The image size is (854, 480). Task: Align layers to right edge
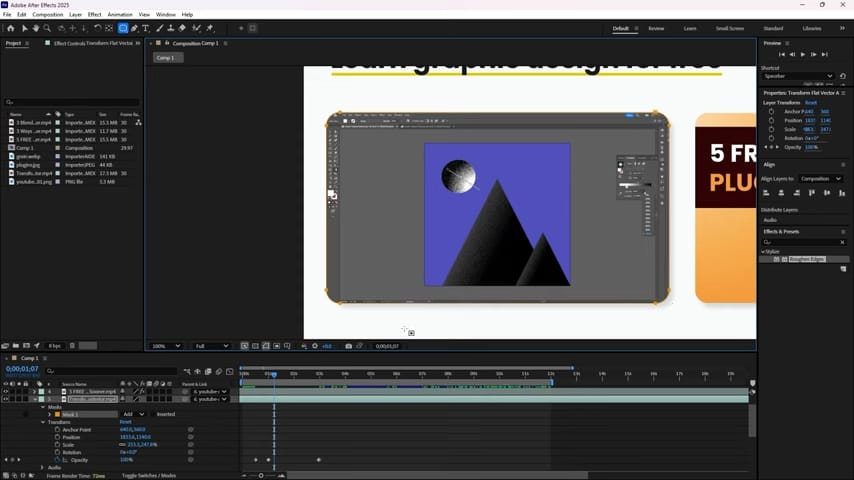click(796, 193)
